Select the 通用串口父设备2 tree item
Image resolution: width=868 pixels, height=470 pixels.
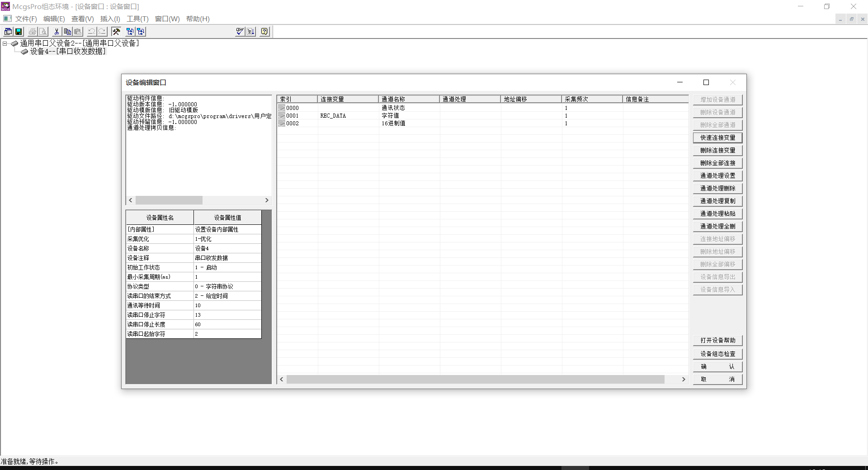[x=80, y=43]
